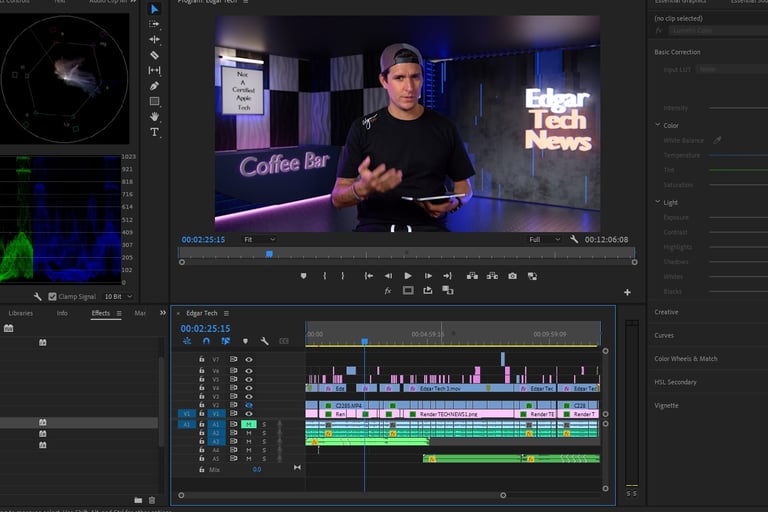
Task: Open the Full playback resolution dropdown
Action: point(544,240)
